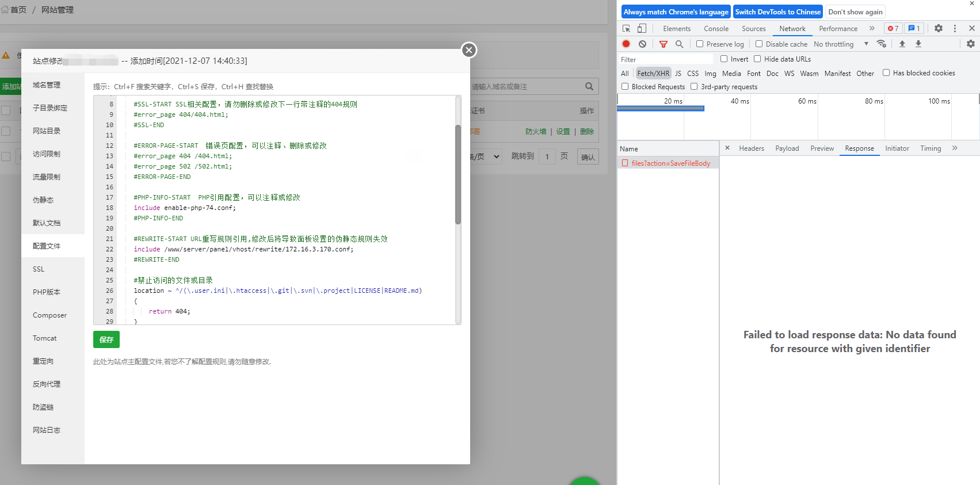The height and width of the screenshot is (485, 980).
Task: Click the 删除 delete link
Action: point(587,131)
